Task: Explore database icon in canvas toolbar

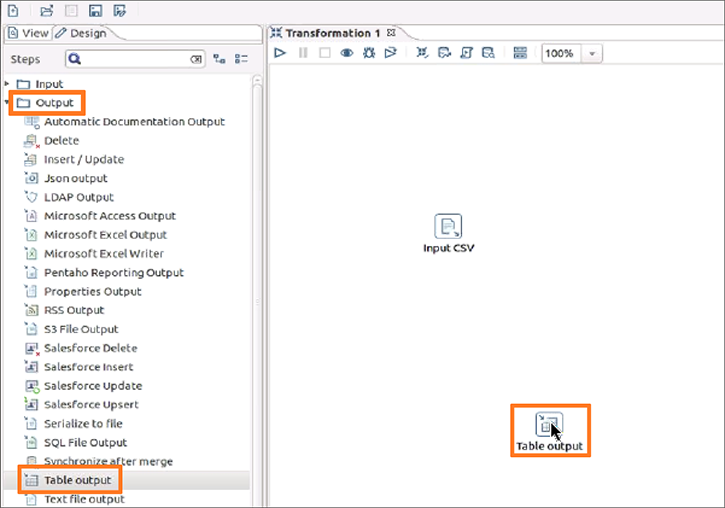Action: 488,53
